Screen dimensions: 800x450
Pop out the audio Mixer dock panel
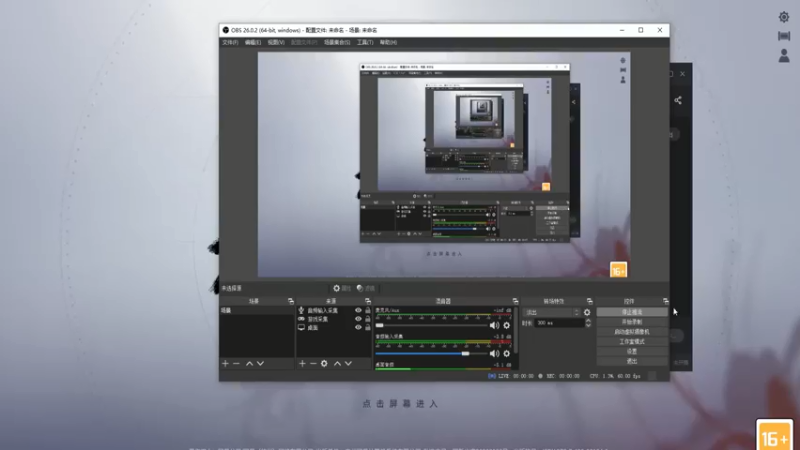coord(515,301)
